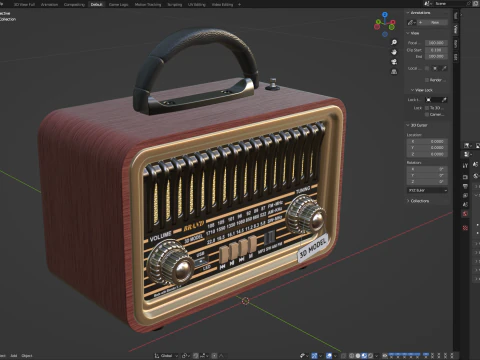Open the XYZ Euler rotation mode dropdown
Image resolution: width=480 pixels, height=360 pixels.
coord(427,190)
